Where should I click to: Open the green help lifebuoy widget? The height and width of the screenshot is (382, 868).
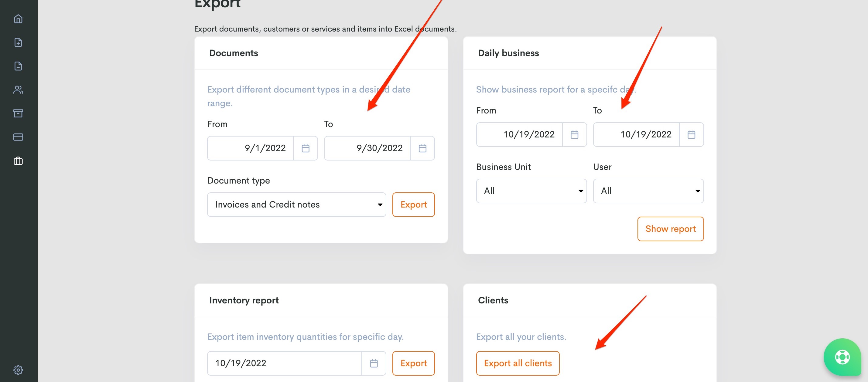842,357
